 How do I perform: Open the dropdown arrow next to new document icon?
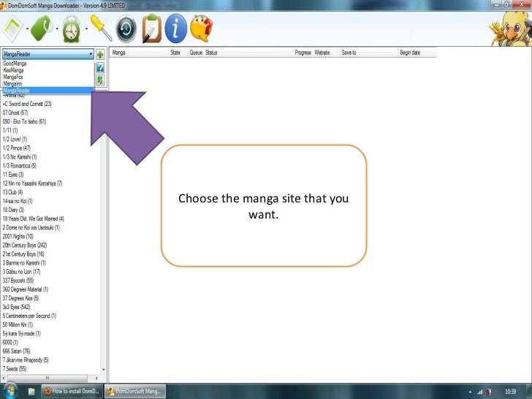tap(27, 28)
